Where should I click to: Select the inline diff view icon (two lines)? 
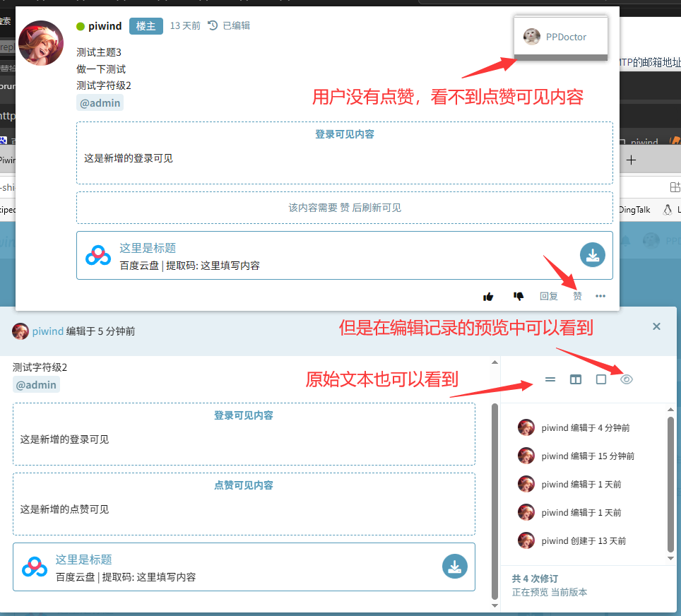(550, 379)
